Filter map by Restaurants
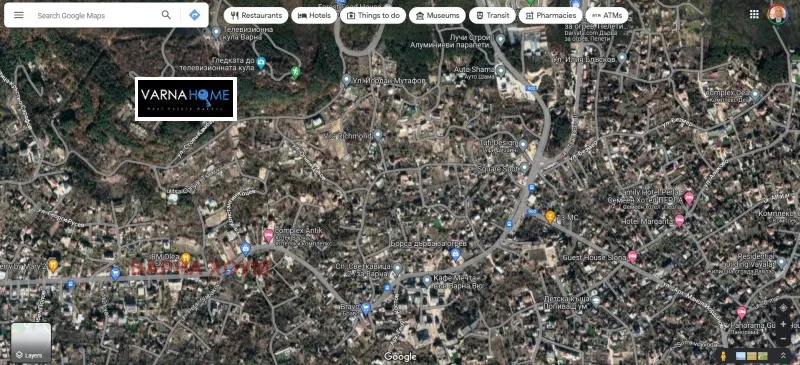The height and width of the screenshot is (365, 800). pos(256,15)
